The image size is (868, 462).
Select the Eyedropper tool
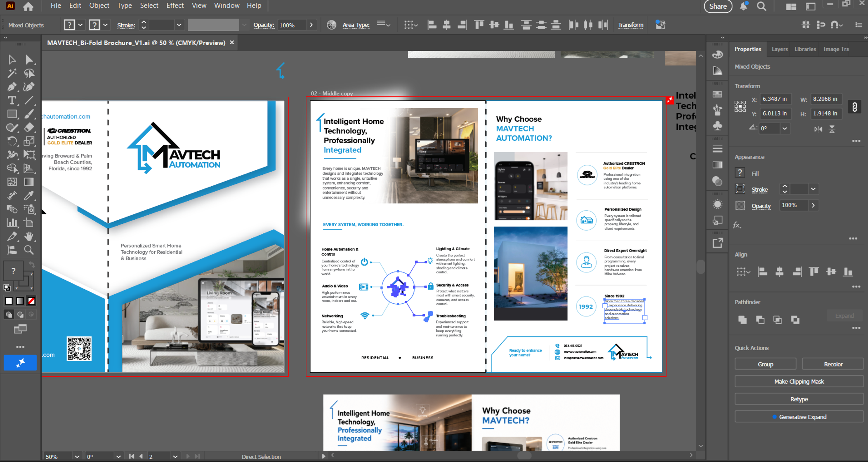(29, 195)
